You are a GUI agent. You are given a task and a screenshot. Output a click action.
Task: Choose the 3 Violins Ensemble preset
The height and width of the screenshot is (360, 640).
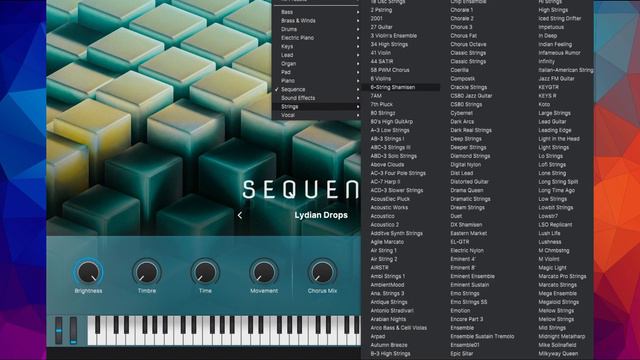click(x=393, y=36)
